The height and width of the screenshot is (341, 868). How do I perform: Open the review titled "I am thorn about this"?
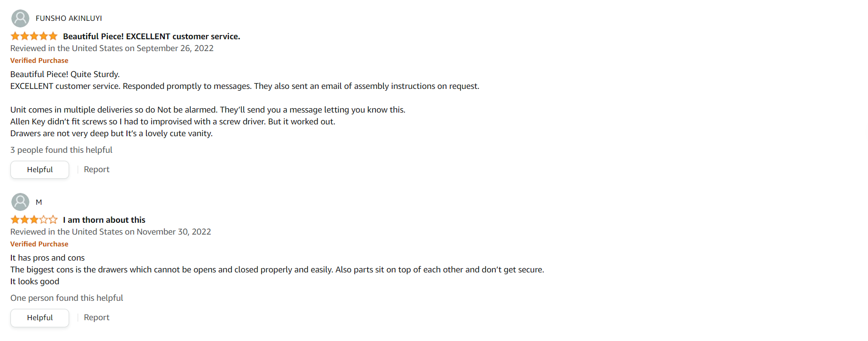(104, 220)
